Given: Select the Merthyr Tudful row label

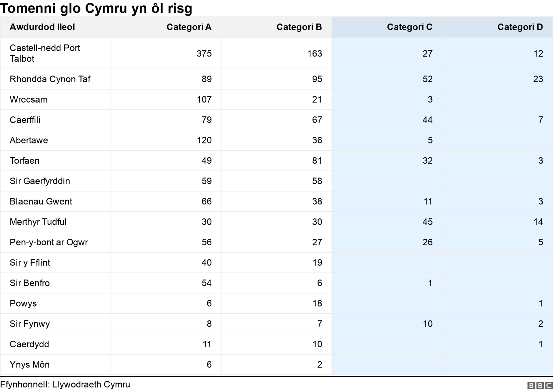Looking at the screenshot, I should [38, 222].
